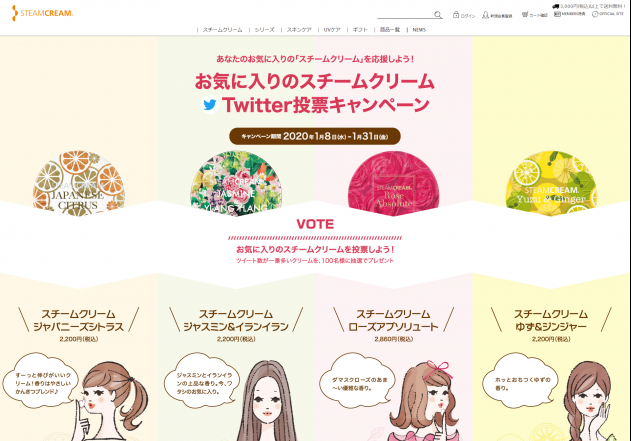Go to the NEWS page
Viewport: 631px width, 441px height.
coord(419,30)
